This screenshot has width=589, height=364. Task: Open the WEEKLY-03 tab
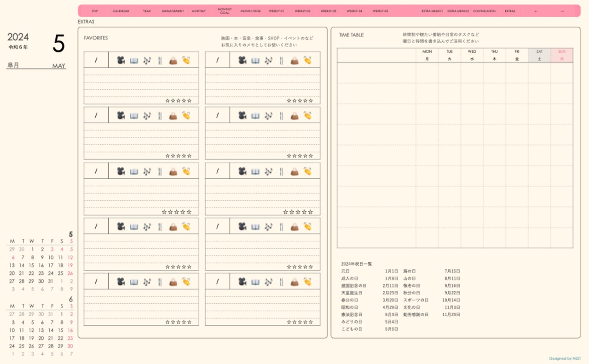pyautogui.click(x=328, y=11)
